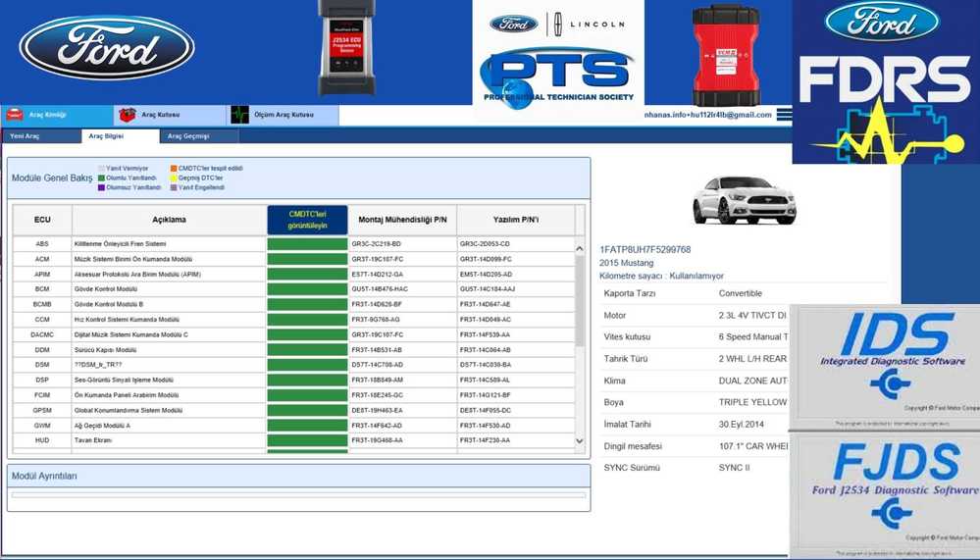The image size is (980, 560).
Task: Click the Montaj Mühendisliği P/N column header
Action: [402, 220]
